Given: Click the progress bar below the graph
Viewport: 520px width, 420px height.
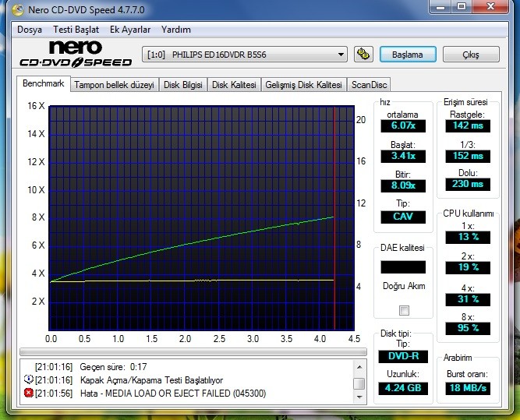Looking at the screenshot, I should [x=193, y=351].
